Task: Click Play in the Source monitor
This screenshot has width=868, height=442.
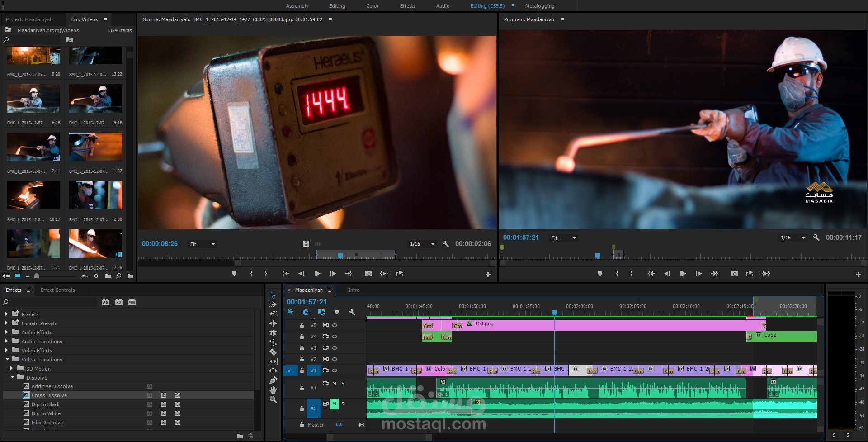Action: coord(317,274)
